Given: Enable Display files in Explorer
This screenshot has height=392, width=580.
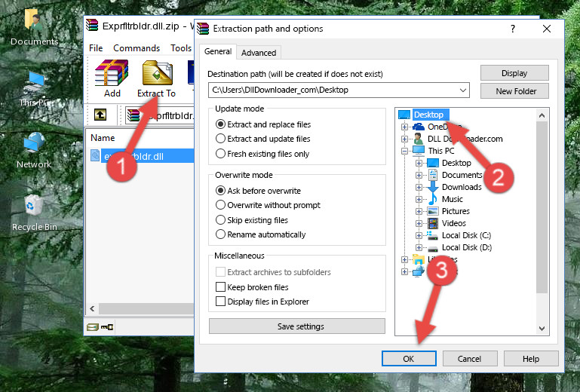Looking at the screenshot, I should pyautogui.click(x=220, y=302).
